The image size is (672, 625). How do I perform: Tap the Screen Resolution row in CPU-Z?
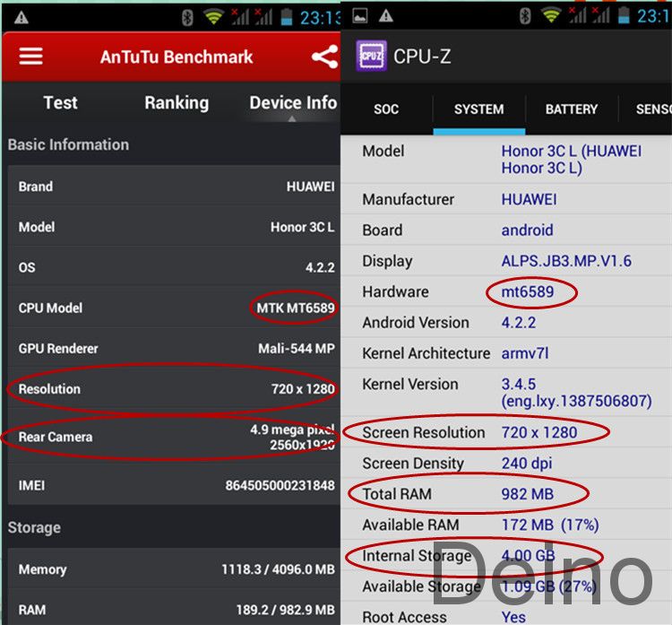point(506,432)
